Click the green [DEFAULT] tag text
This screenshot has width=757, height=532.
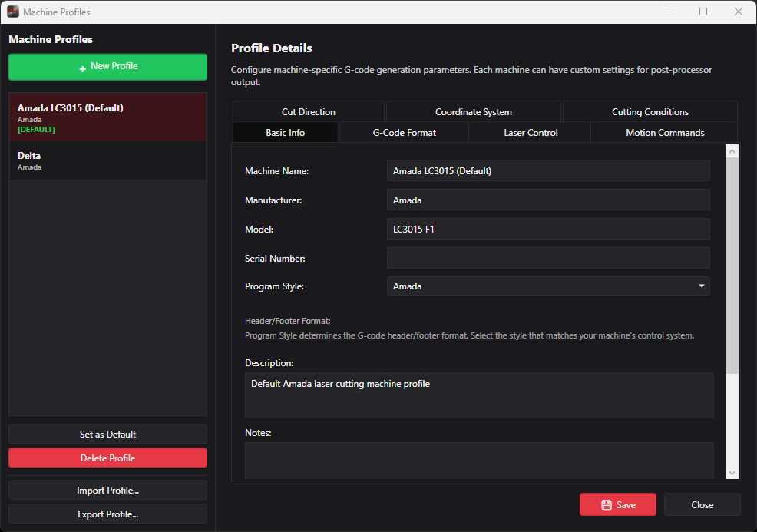(x=36, y=130)
